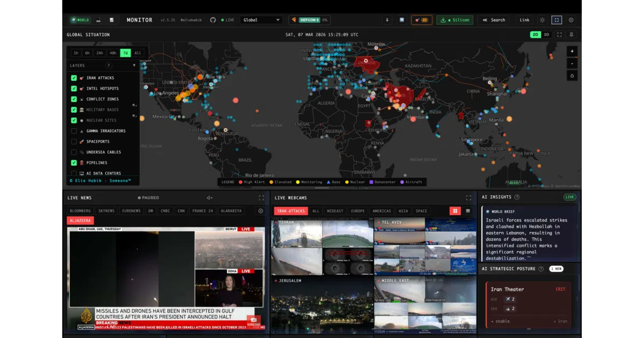
Task: Select the ALARABIYA news channel
Action: tap(231, 211)
